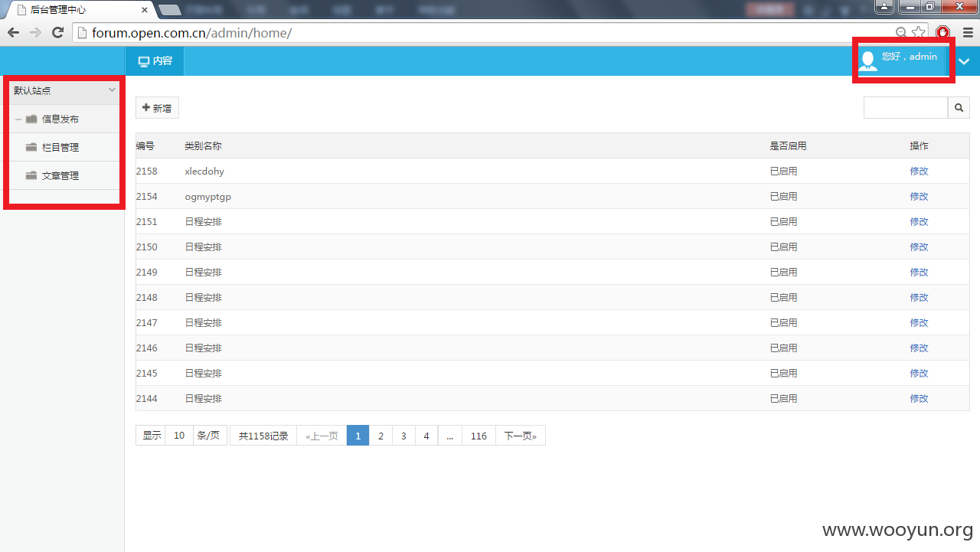Click the monitor icon in 内容 tab
This screenshot has height=552, width=980.
tap(143, 61)
